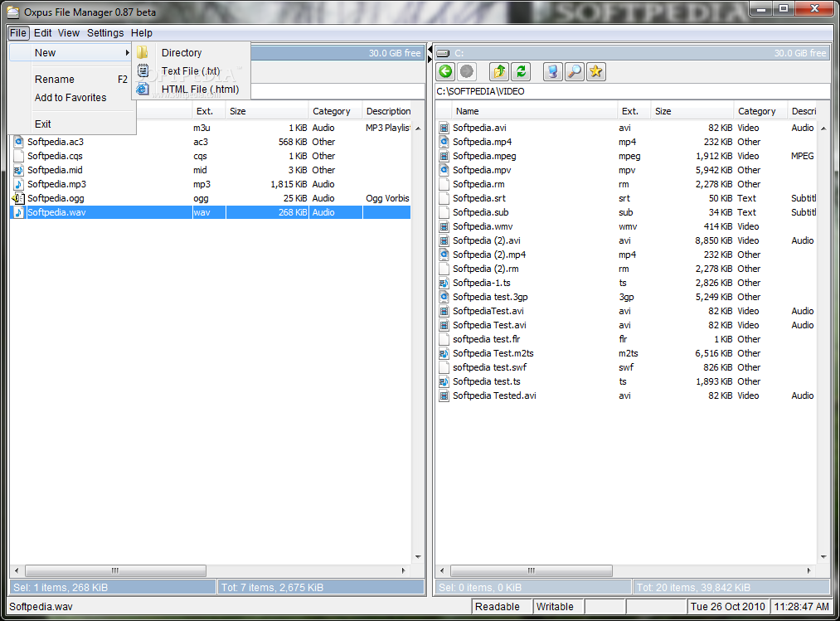
Task: Create a new Directory from submenu
Action: (192, 52)
